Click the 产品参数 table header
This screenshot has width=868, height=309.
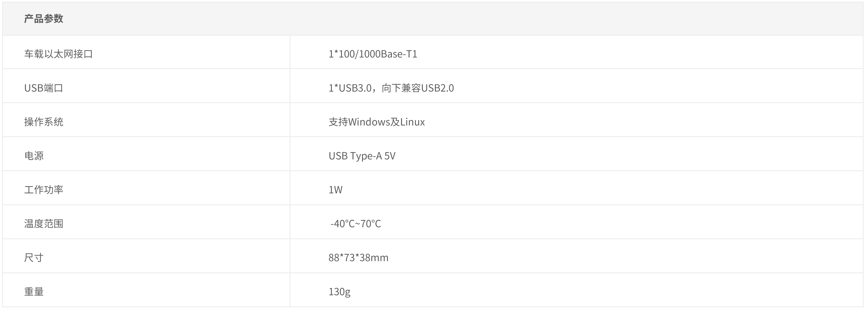click(43, 19)
